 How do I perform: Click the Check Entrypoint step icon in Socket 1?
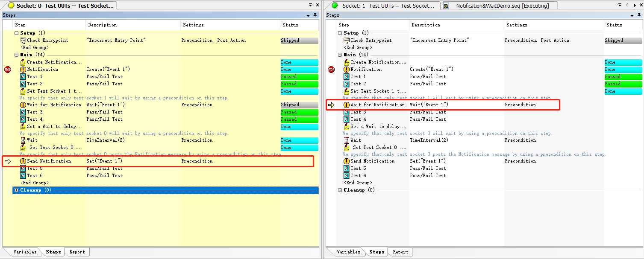(x=347, y=40)
